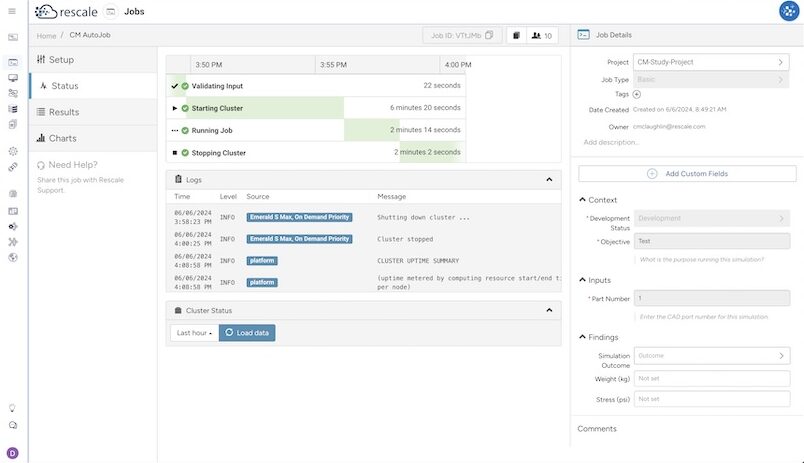This screenshot has width=804, height=463.
Task: Open the Simulation Outcome dropdown
Action: point(712,356)
